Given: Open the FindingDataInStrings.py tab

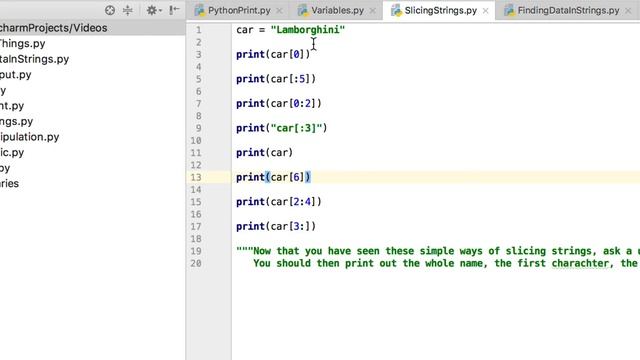Looking at the screenshot, I should [x=568, y=11].
